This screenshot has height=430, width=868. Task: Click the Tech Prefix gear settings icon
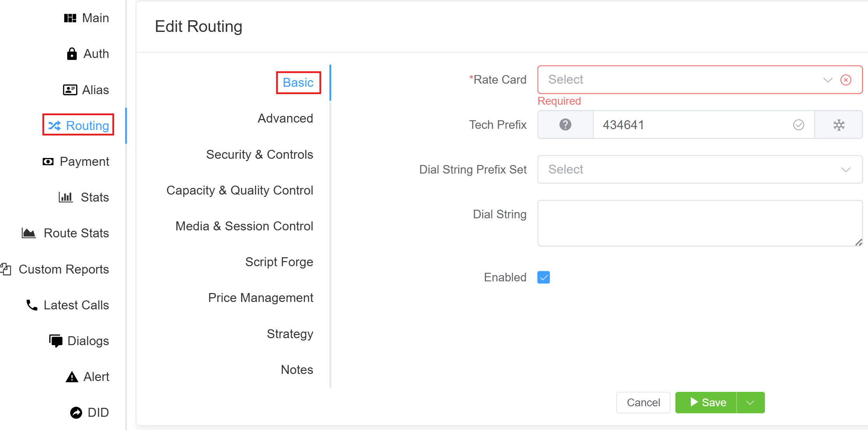838,125
